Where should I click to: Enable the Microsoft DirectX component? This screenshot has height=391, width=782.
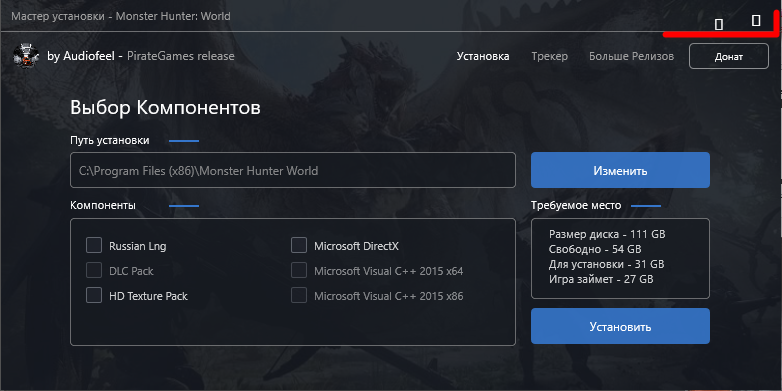(299, 245)
